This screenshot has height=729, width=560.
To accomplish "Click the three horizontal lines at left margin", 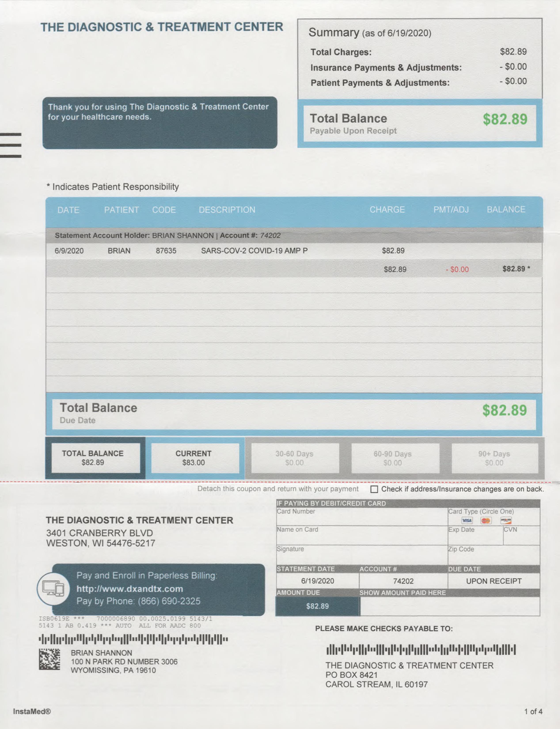I will coord(11,145).
